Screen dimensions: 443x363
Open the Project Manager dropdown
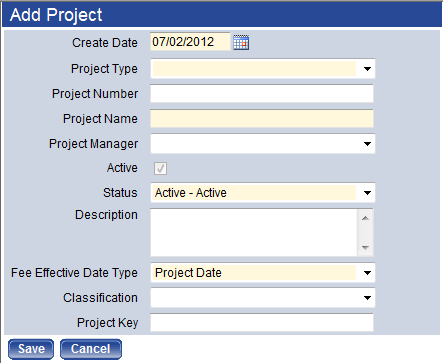coord(263,144)
